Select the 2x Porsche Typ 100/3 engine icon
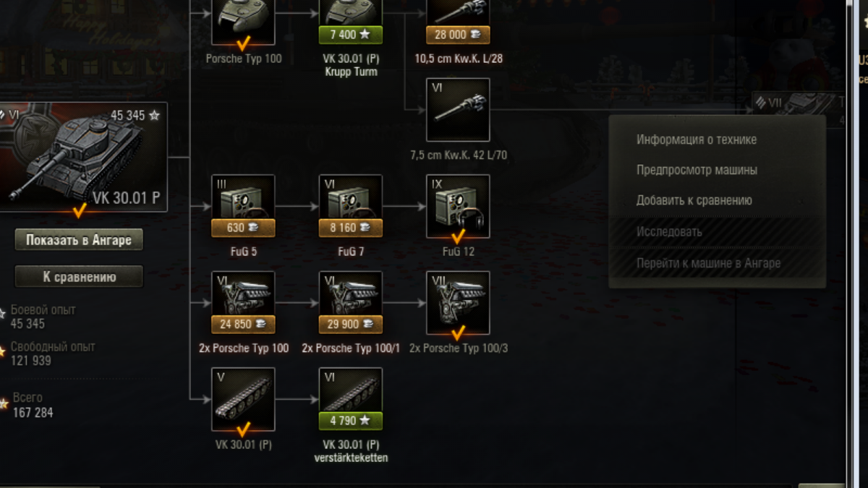Viewport: 868px width, 488px height. pos(458,303)
